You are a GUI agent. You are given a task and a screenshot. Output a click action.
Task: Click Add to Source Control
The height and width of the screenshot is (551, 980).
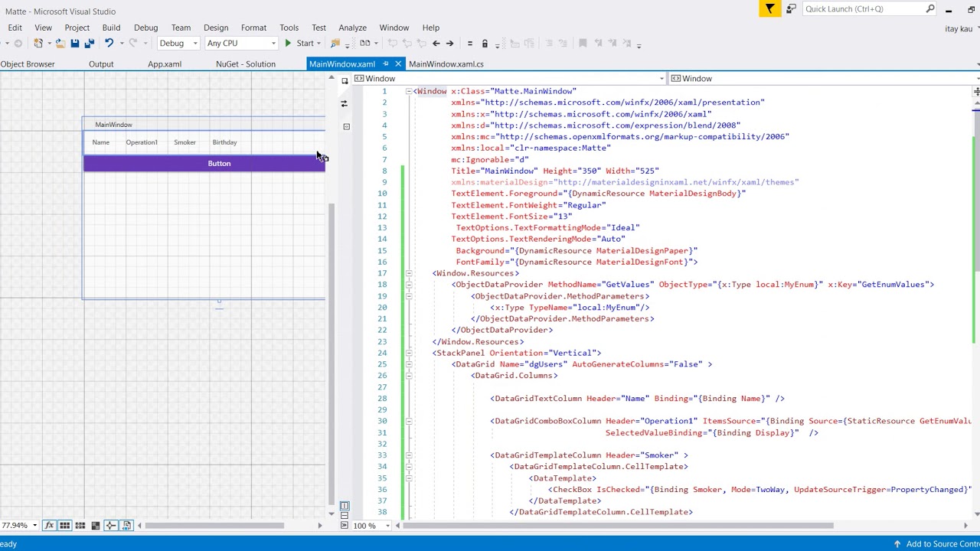pos(942,544)
